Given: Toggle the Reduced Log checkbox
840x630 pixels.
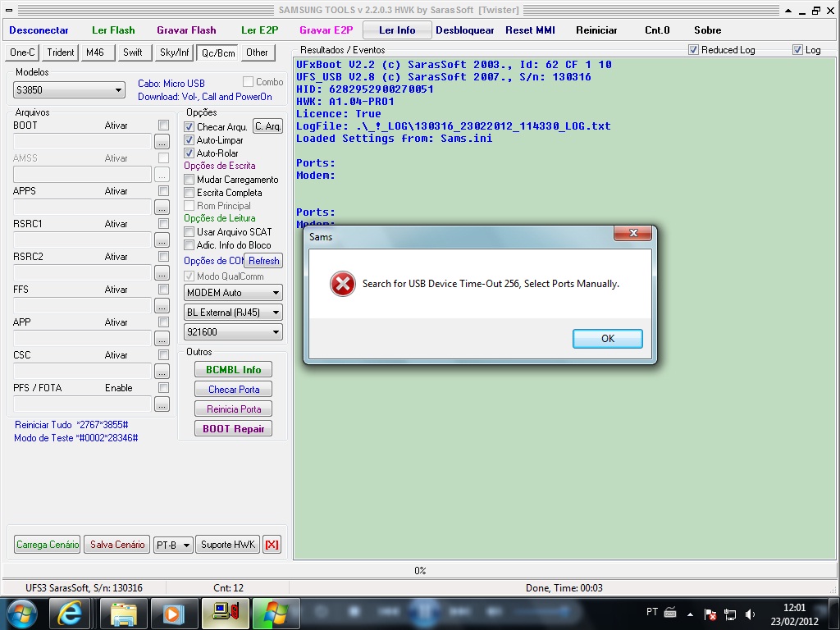Looking at the screenshot, I should click(693, 50).
